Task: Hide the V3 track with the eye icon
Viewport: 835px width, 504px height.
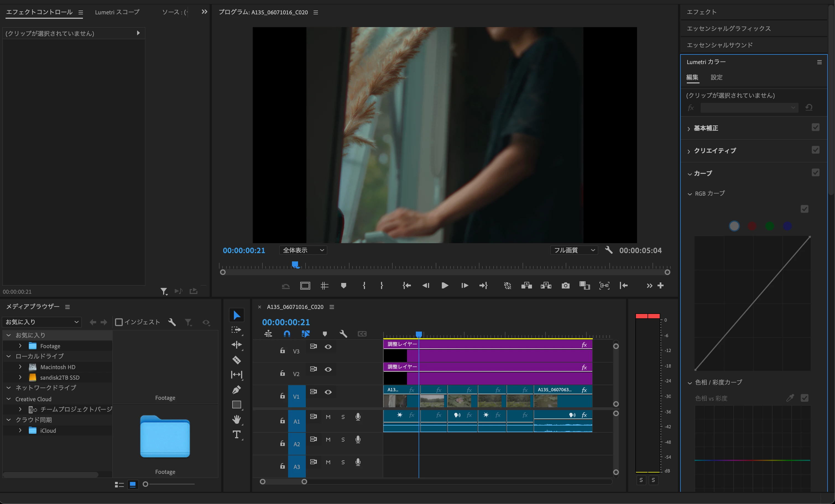Action: [x=328, y=347]
